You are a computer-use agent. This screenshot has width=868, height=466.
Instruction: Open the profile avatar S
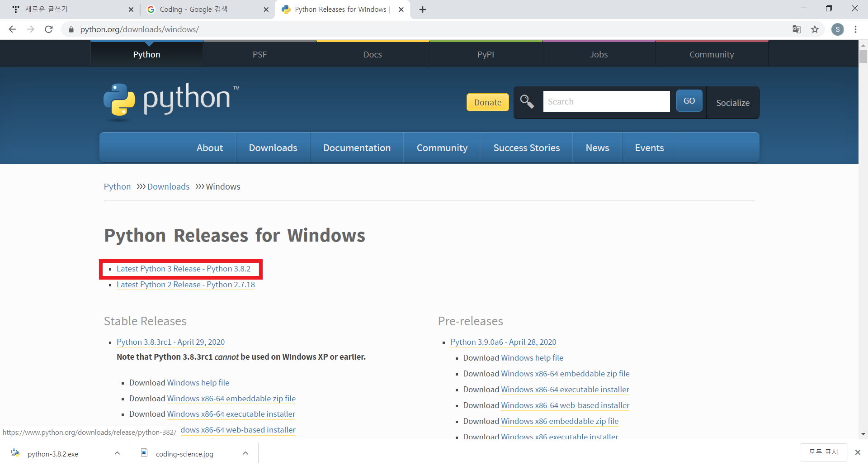tap(837, 29)
